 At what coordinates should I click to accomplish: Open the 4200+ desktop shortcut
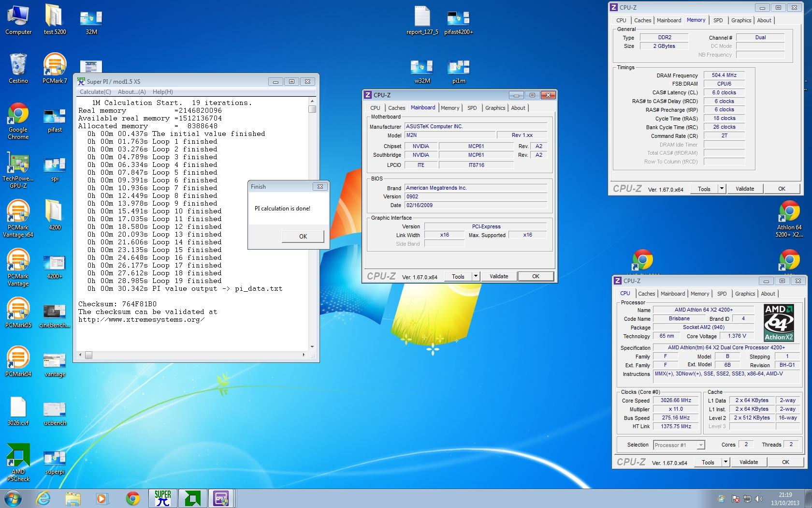click(55, 268)
